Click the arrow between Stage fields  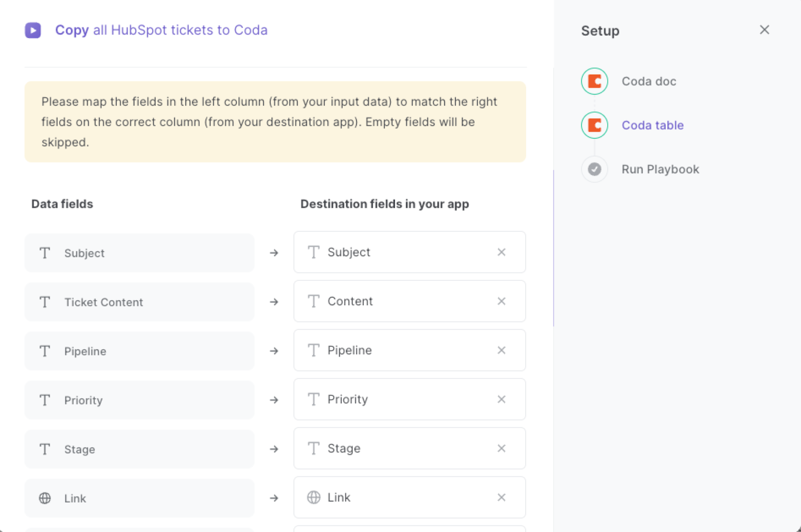(x=274, y=449)
